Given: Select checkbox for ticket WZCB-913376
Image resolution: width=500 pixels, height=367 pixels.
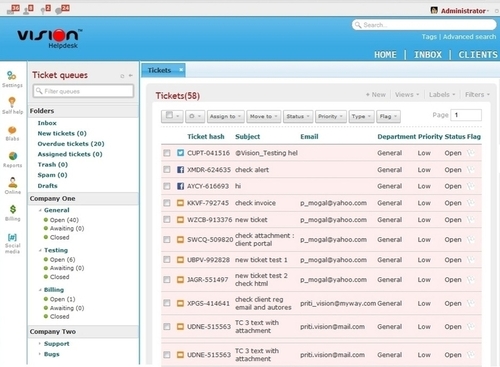Looking at the screenshot, I should 167,220.
